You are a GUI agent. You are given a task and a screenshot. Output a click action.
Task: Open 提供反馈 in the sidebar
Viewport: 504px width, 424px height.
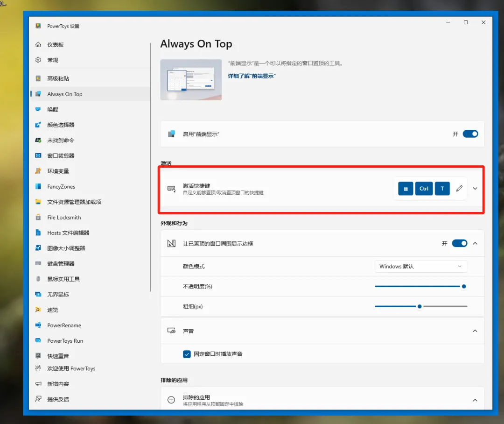tap(90, 399)
